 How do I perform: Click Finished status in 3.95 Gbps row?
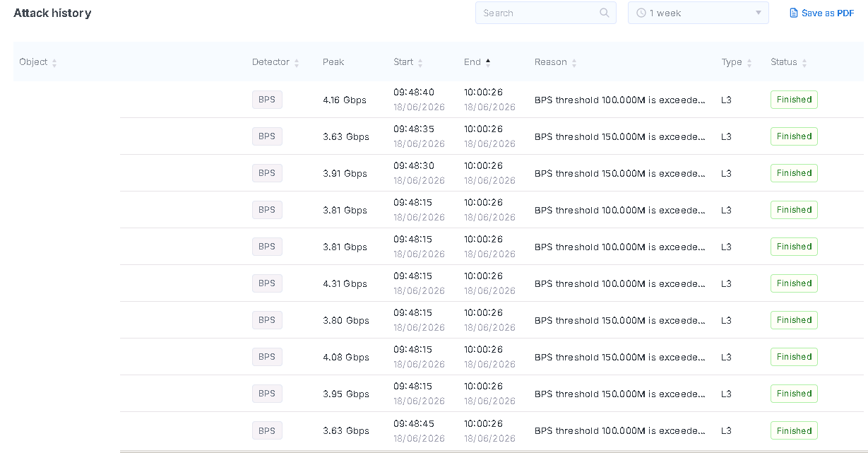coord(794,394)
